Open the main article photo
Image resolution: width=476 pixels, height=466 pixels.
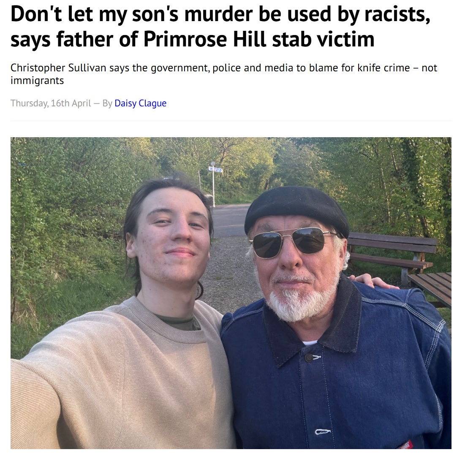tap(231, 293)
